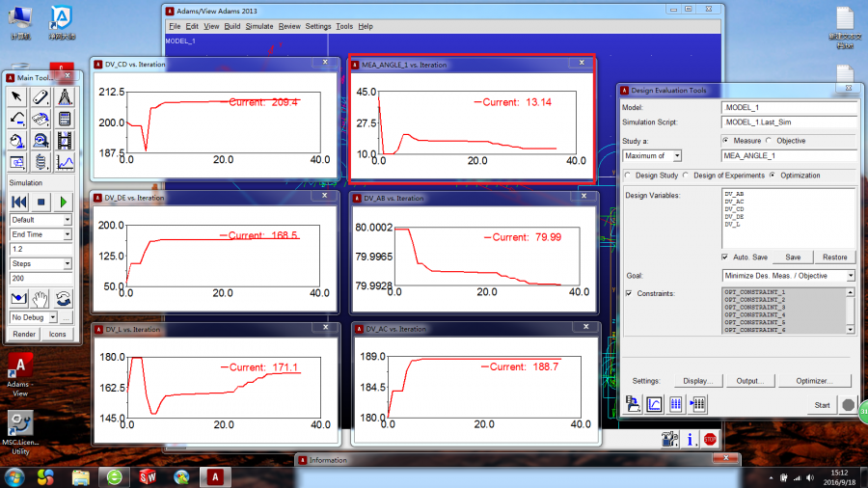The image size is (868, 488).
Task: Open the File menu
Action: 175,26
